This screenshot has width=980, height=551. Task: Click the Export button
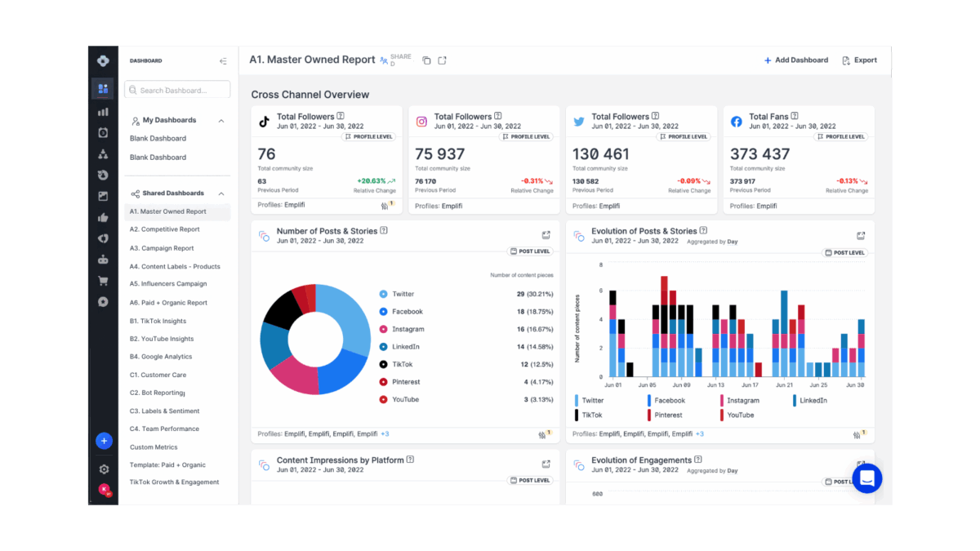(x=860, y=60)
